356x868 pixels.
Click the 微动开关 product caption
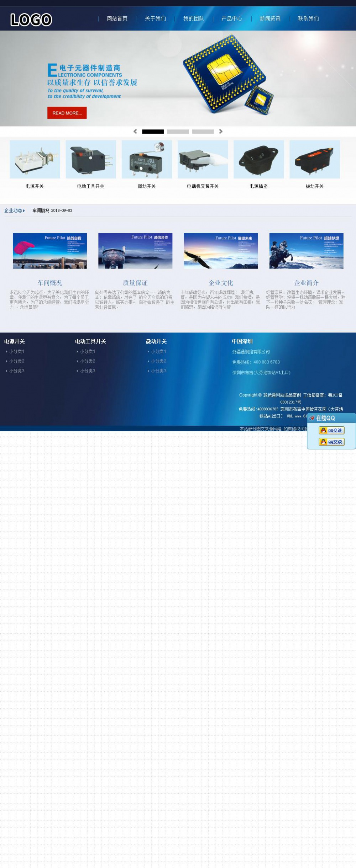[147, 186]
